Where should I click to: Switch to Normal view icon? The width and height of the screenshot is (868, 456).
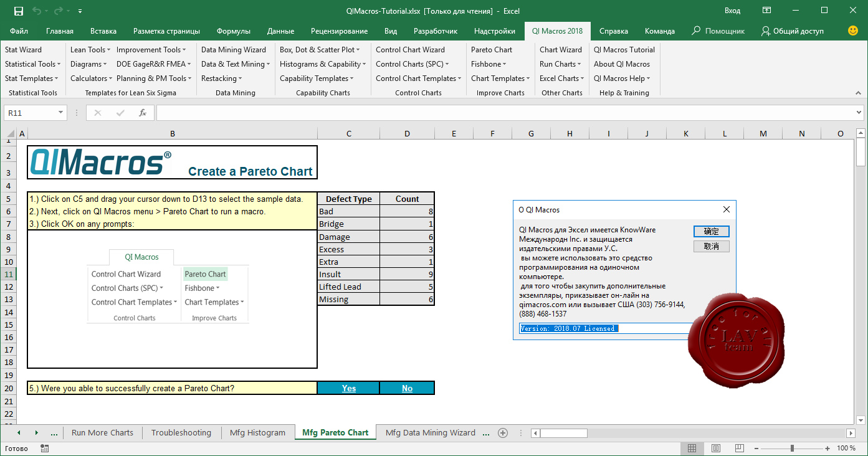[x=692, y=449]
